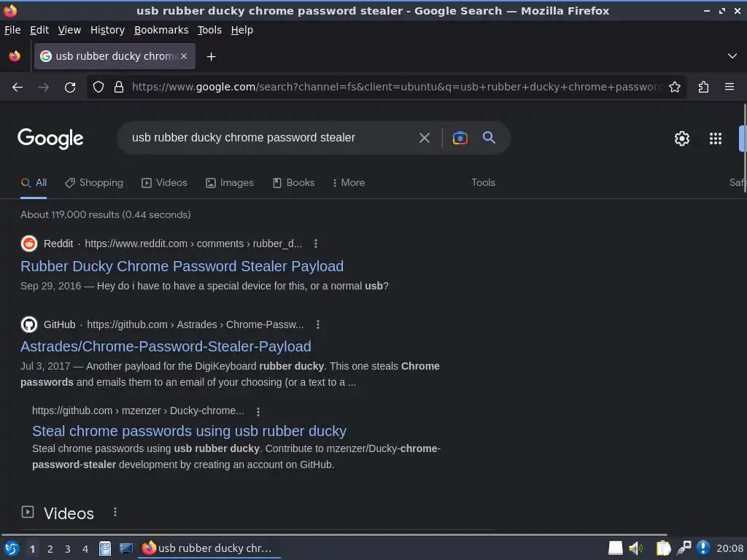
Task: Open clipboard manager tray icon
Action: (663, 548)
